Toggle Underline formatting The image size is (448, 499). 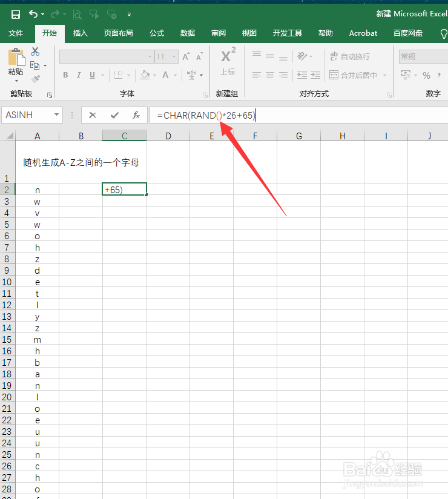point(92,75)
